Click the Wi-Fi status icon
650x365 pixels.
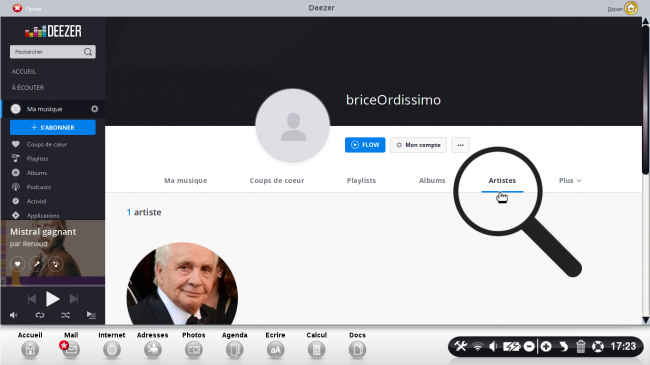[x=478, y=346]
